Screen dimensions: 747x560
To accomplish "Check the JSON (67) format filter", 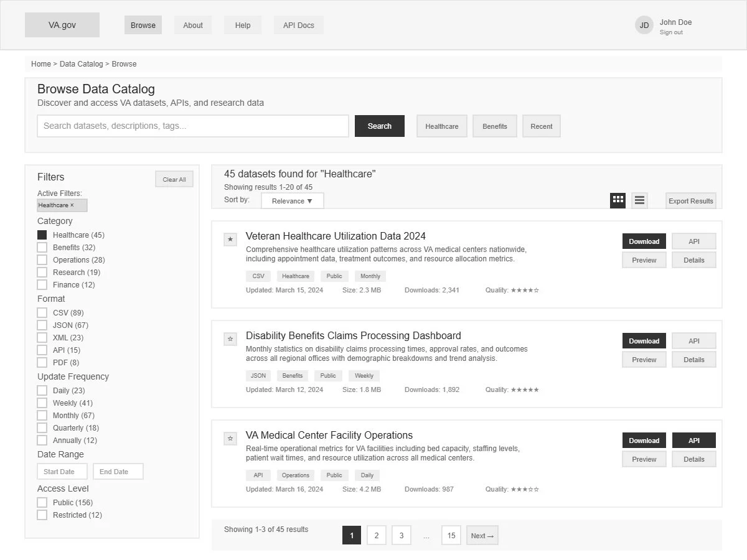I will coord(42,325).
